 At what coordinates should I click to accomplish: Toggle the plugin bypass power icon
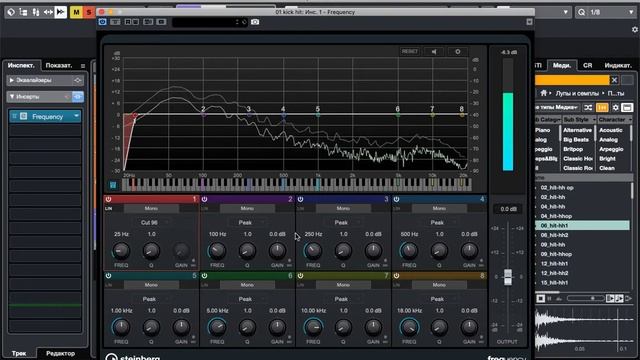pos(102,22)
